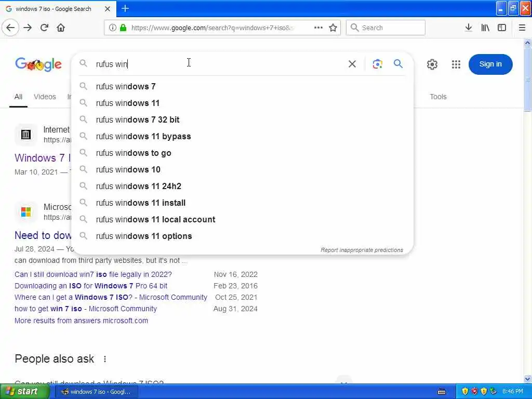Image resolution: width=532 pixels, height=399 pixels.
Task: Submit search with the blue magnifier
Action: tap(398, 64)
